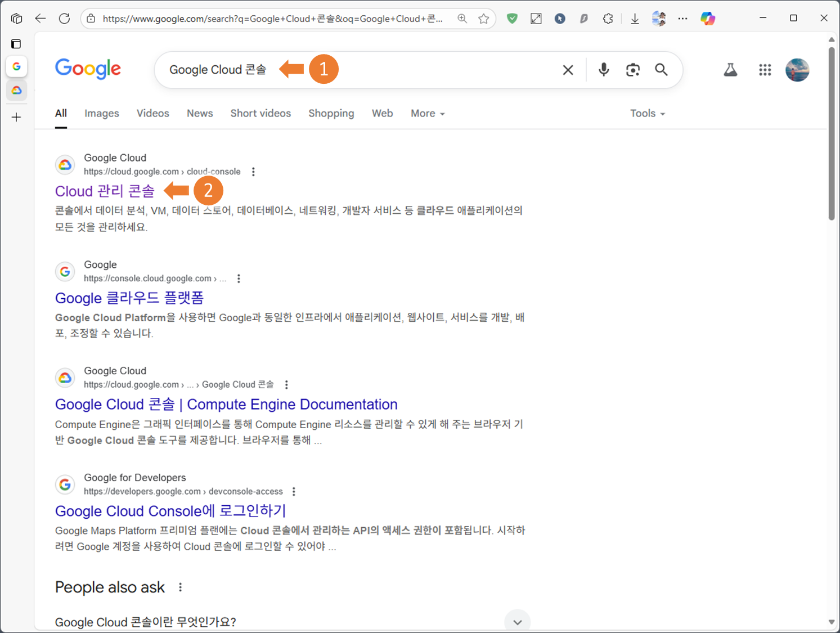Open a new tab with plus icon
Viewport: 840px width, 633px height.
16,117
